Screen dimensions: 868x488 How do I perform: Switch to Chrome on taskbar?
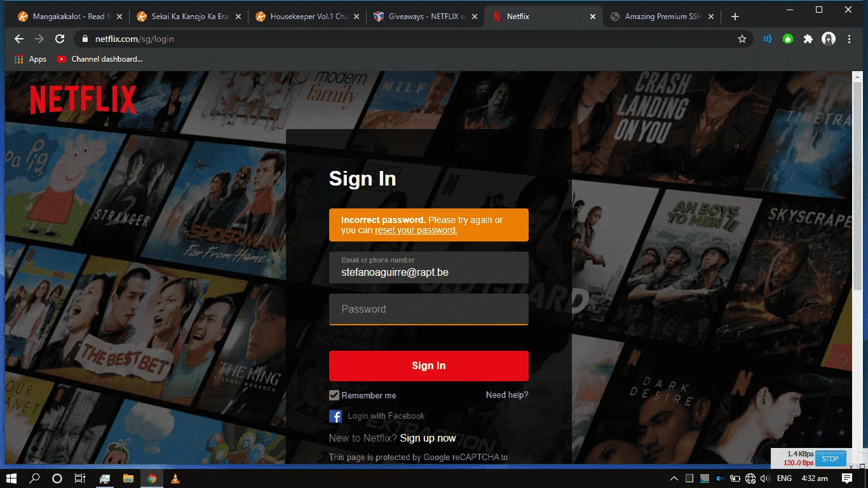pyautogui.click(x=152, y=478)
